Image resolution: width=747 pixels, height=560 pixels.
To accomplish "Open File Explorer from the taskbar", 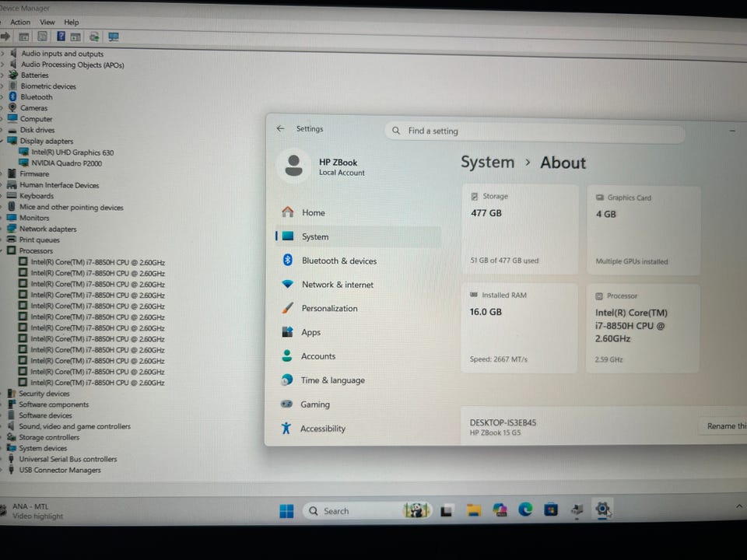I will click(474, 510).
